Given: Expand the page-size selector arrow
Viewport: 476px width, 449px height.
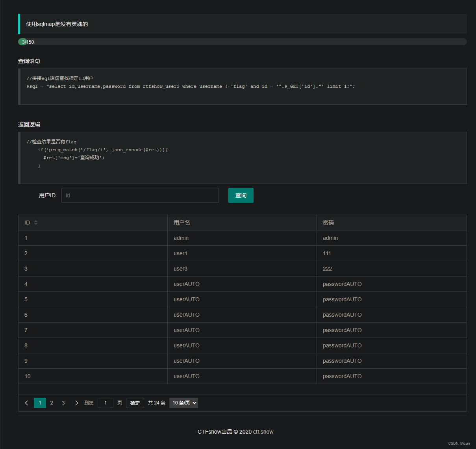Looking at the screenshot, I should click(x=193, y=403).
